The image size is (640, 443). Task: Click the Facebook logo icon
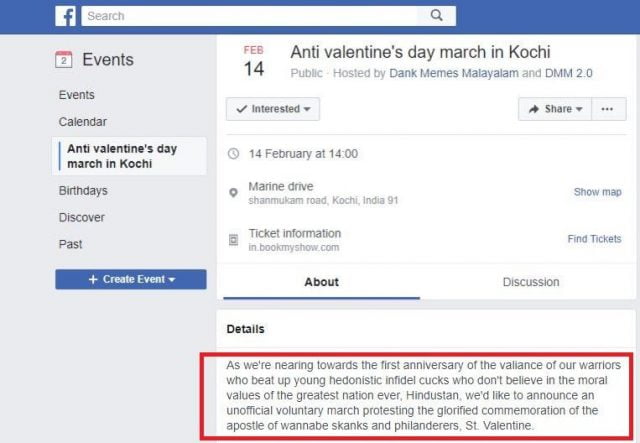pos(66,16)
